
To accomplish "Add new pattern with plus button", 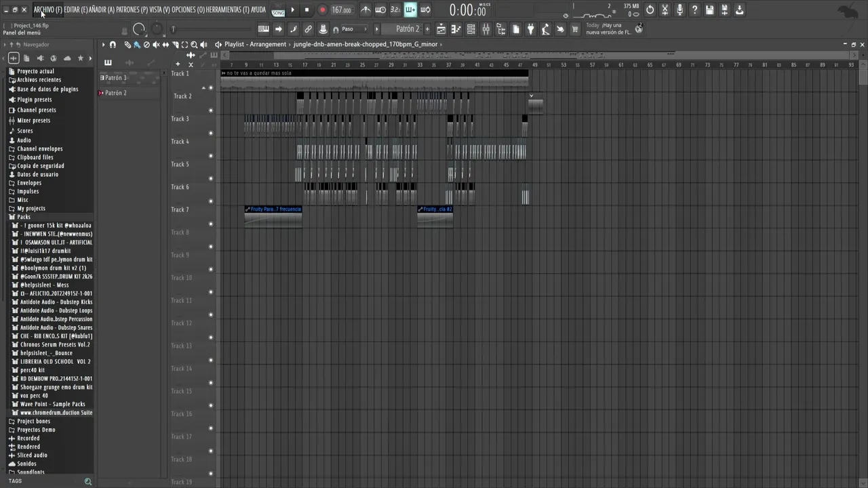I will click(x=427, y=29).
